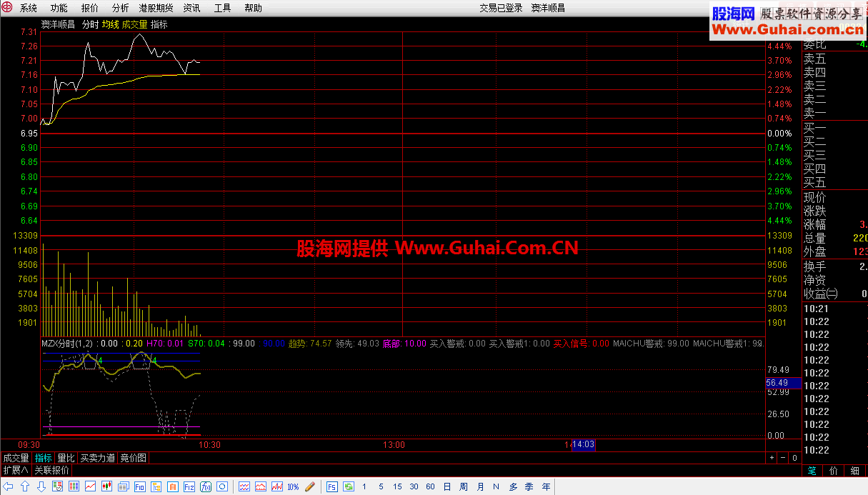Select the 60-minute period button

430,486
